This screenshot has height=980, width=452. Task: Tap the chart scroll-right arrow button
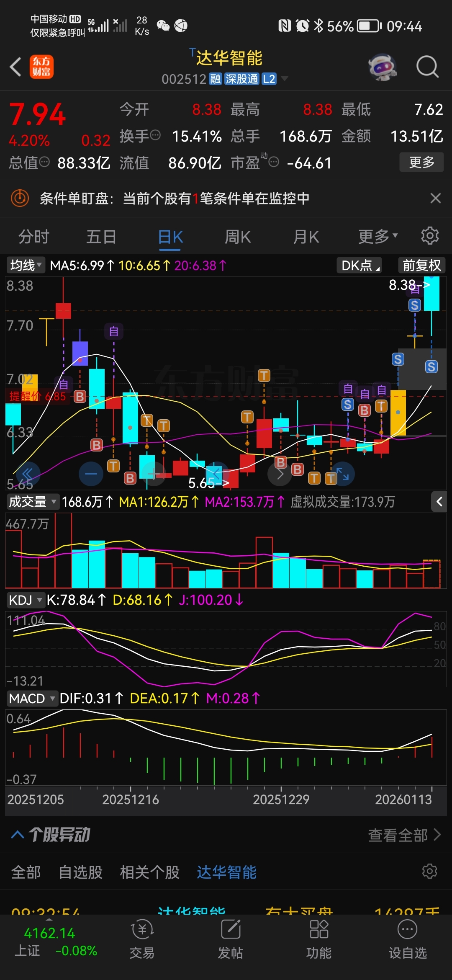(x=280, y=474)
